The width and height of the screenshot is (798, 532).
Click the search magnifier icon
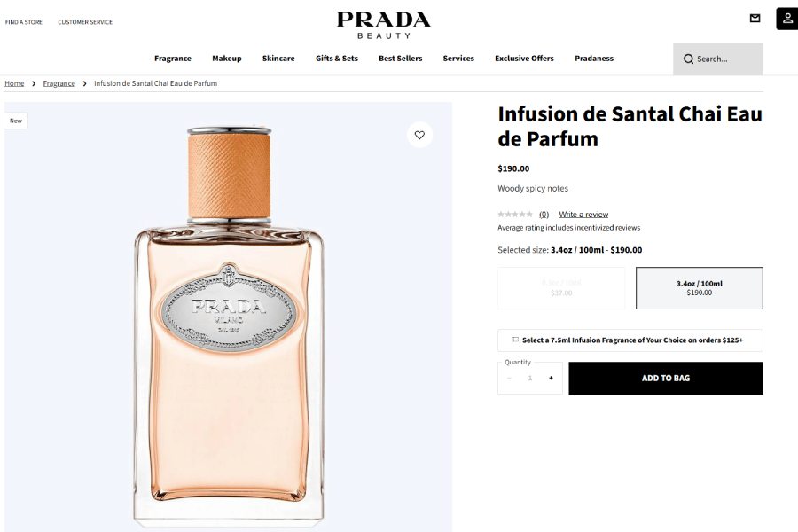(688, 59)
